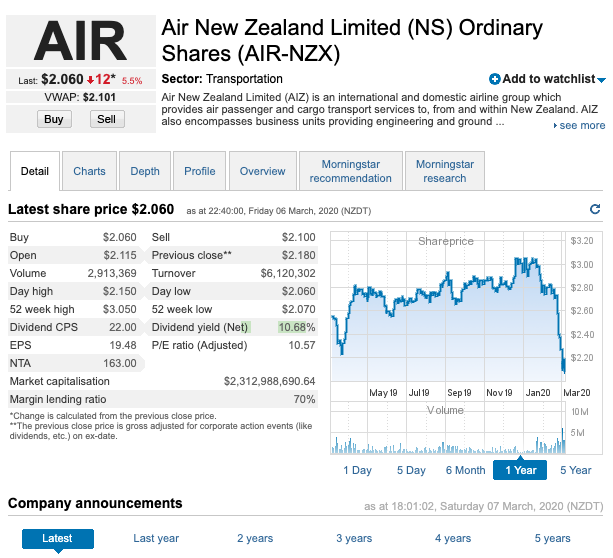Click the AIR ticker logo
The height and width of the screenshot is (558, 613).
pyautogui.click(x=81, y=42)
